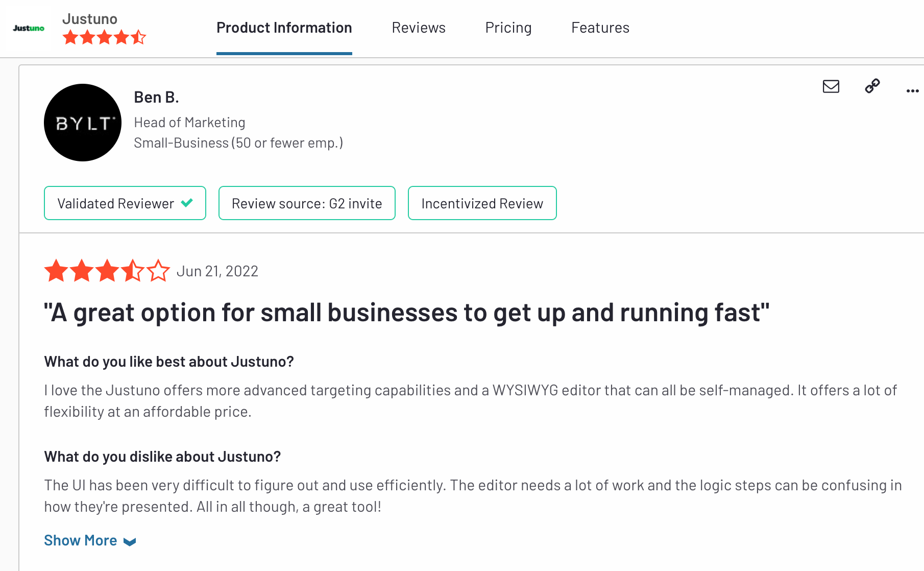Open the three-dots more options menu
Screen dimensions: 924x571
pyautogui.click(x=912, y=91)
